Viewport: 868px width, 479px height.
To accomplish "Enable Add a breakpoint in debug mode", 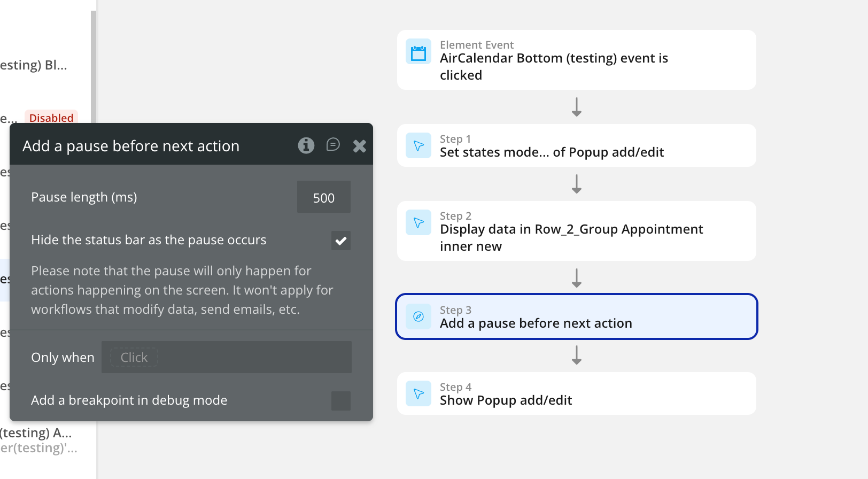I will coord(340,401).
